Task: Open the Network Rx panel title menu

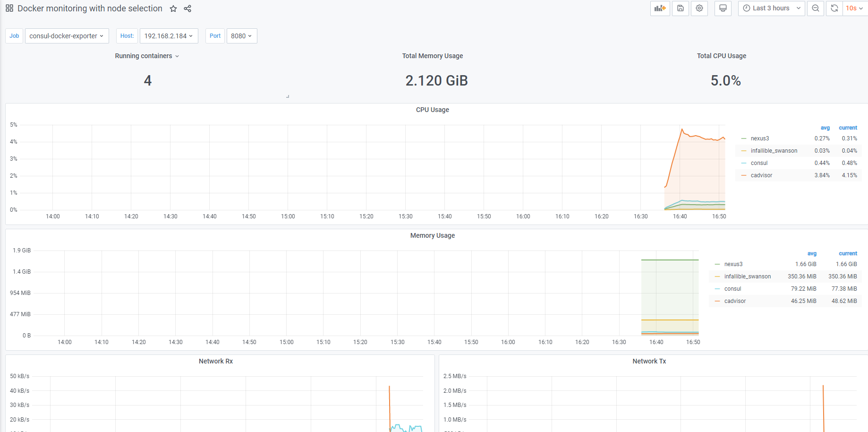Action: [x=216, y=361]
